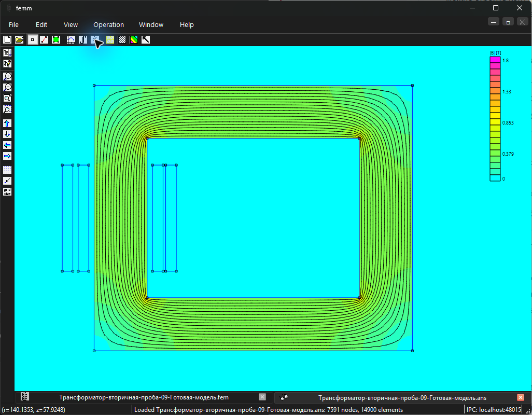532x415 pixels.
Task: Open the Operation menu
Action: click(108, 25)
